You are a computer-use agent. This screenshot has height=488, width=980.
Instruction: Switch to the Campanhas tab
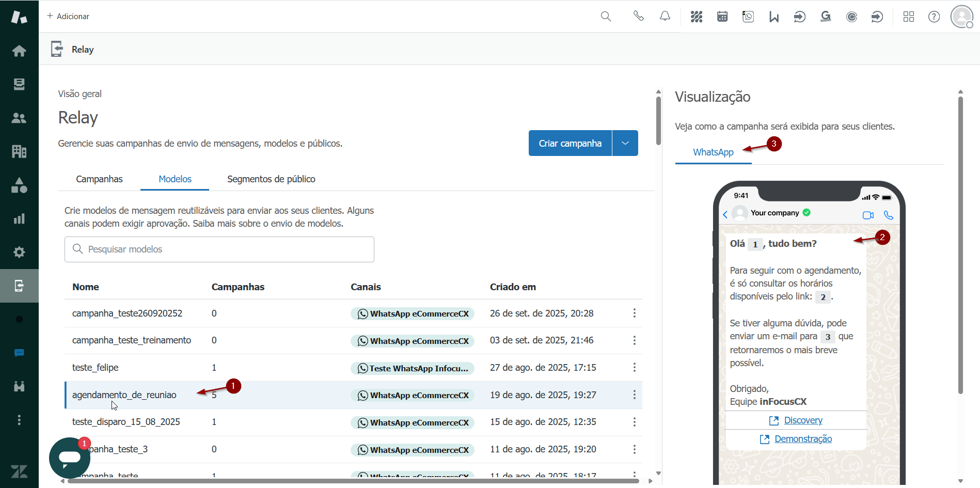click(99, 179)
